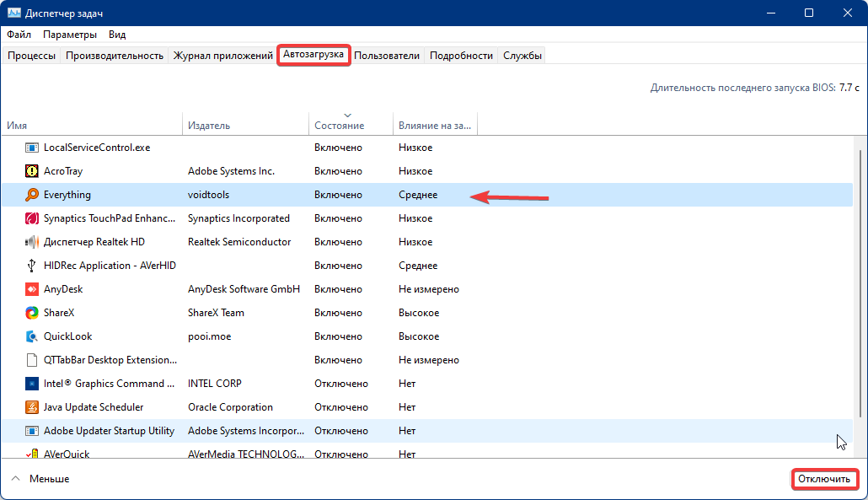Open the Файл menu
This screenshot has width=868, height=500.
[x=19, y=35]
